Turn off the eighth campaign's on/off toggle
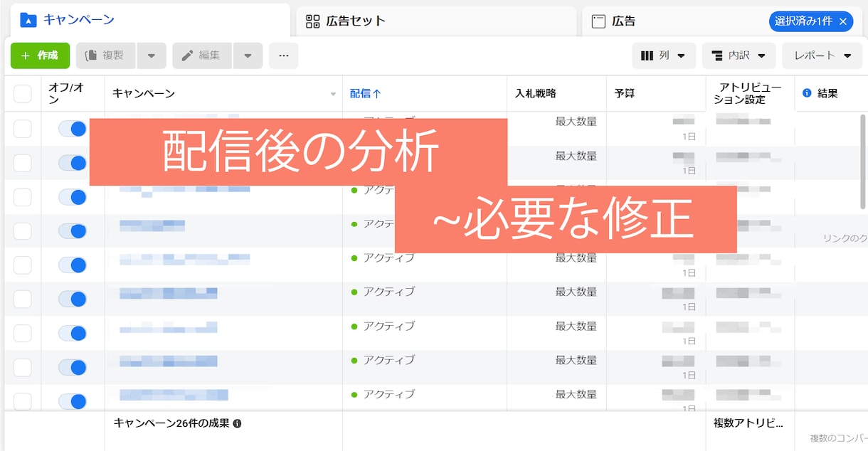Image resolution: width=868 pixels, height=451 pixels. (x=72, y=368)
